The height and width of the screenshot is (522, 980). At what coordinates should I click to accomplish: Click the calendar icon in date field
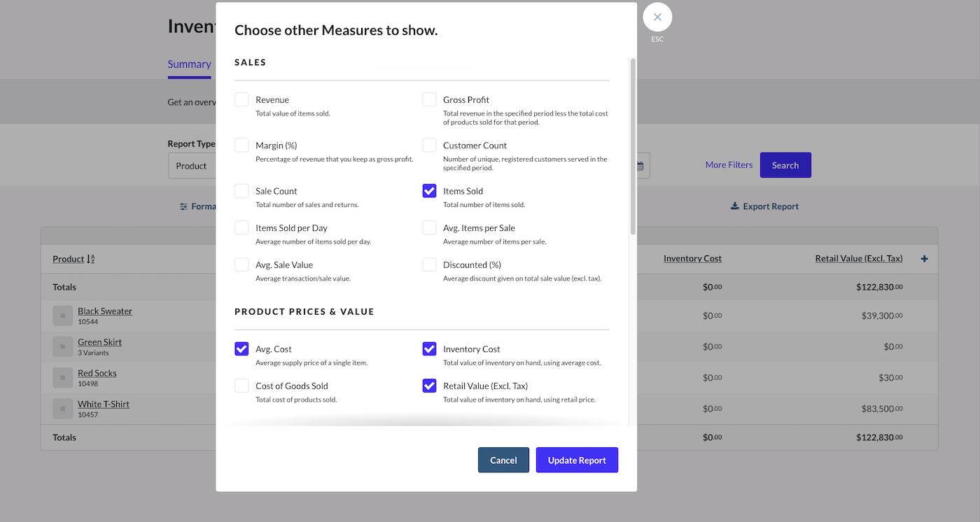click(x=640, y=166)
